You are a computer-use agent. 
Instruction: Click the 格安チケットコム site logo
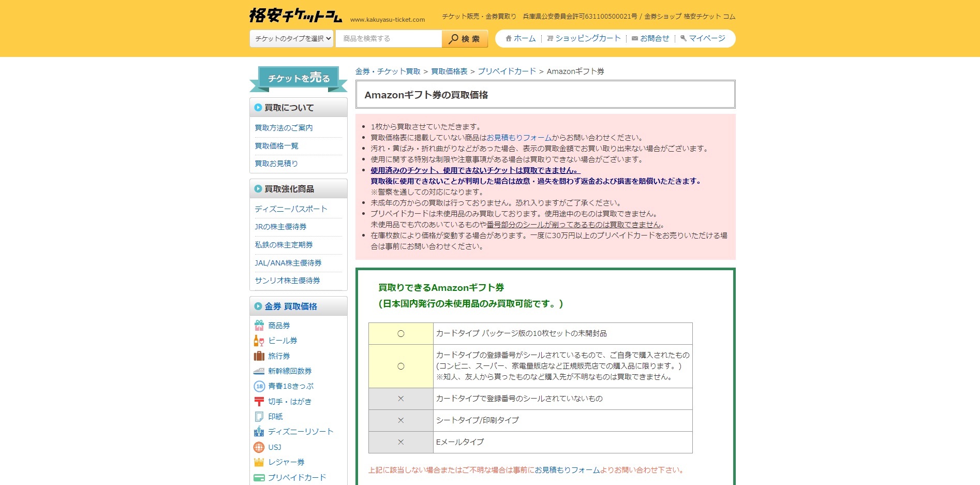click(x=295, y=16)
